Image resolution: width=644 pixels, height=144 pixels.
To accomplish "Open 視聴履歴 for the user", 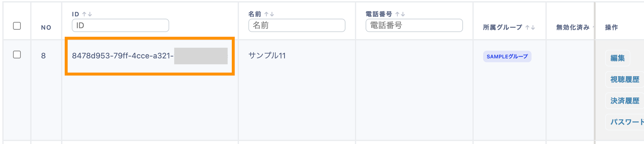I will click(x=625, y=80).
